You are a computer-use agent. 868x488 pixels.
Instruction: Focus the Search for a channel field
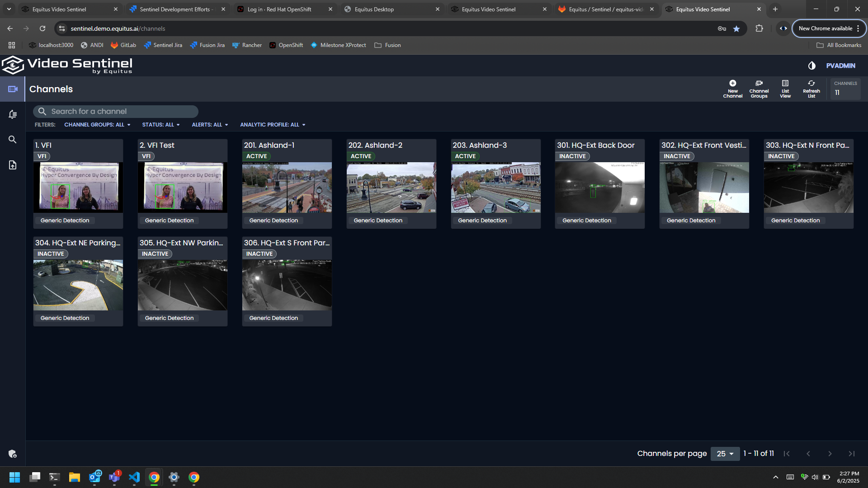(x=116, y=111)
